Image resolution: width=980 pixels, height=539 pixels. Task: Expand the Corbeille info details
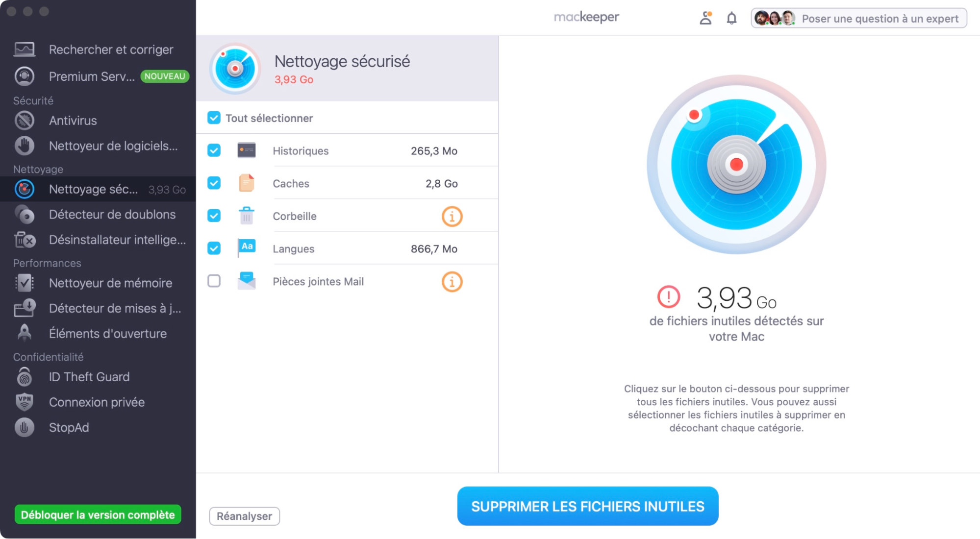(452, 217)
